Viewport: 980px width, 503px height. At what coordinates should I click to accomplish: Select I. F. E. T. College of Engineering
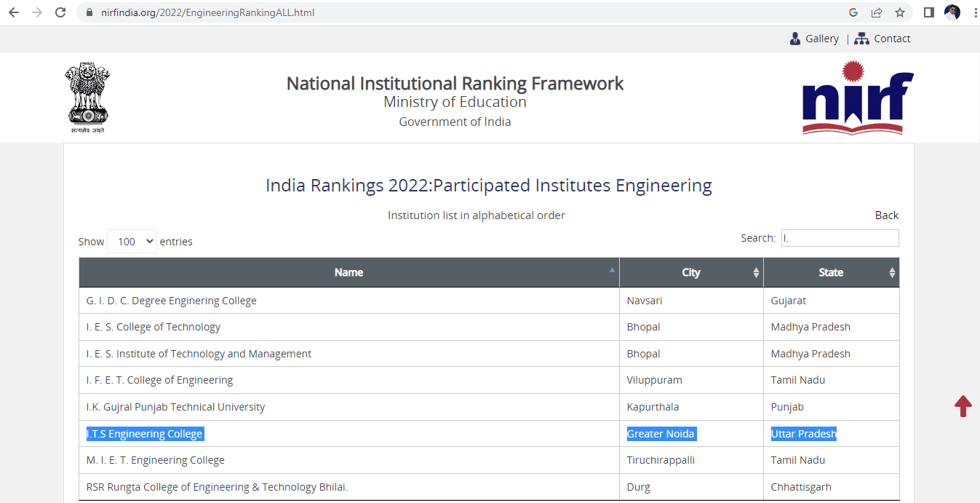click(x=159, y=380)
